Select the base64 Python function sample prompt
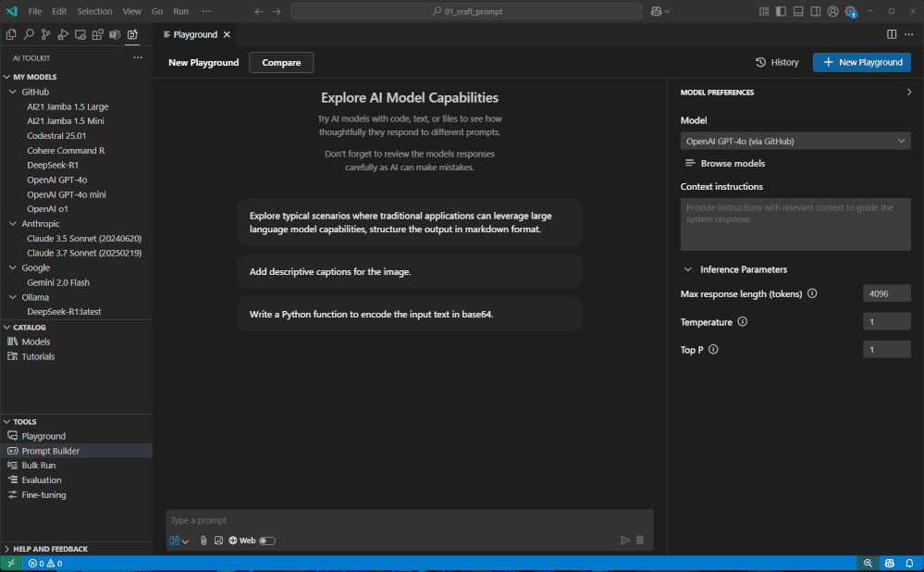Image resolution: width=924 pixels, height=572 pixels. point(410,315)
